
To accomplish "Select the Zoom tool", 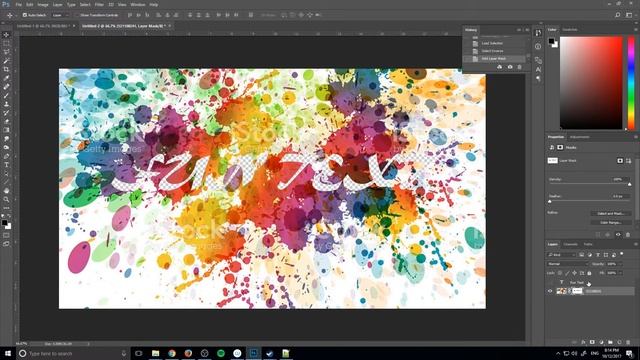I will (6, 199).
